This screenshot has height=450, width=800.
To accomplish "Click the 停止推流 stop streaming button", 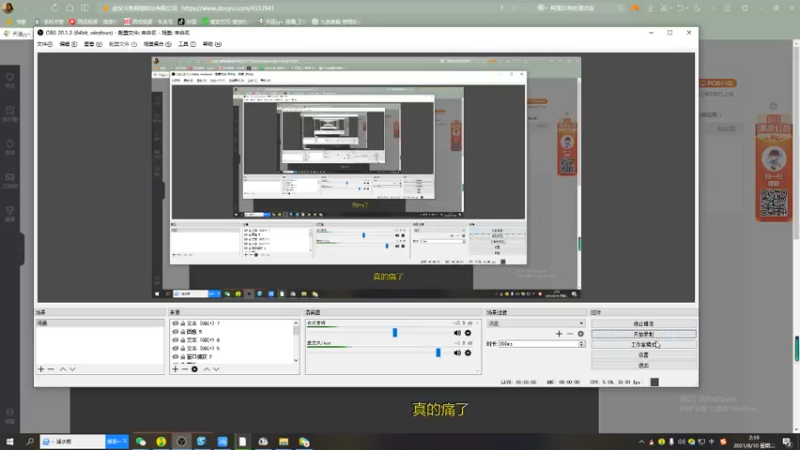I will click(643, 323).
